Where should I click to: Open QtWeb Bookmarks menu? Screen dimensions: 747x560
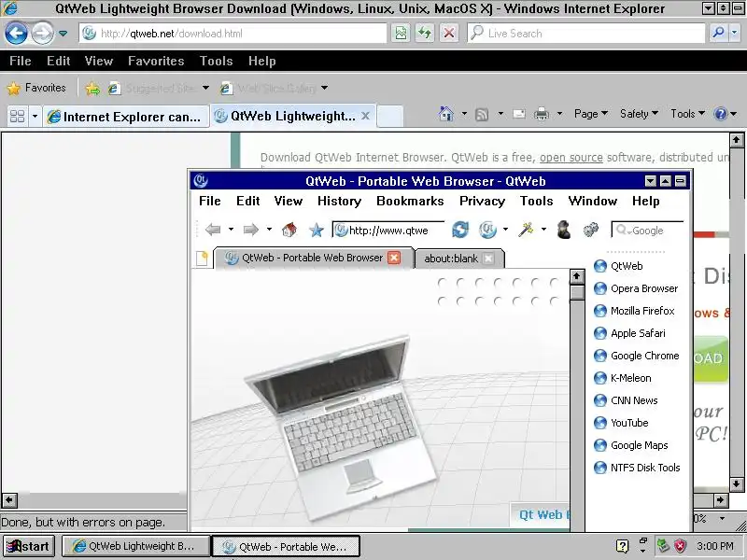tap(410, 201)
